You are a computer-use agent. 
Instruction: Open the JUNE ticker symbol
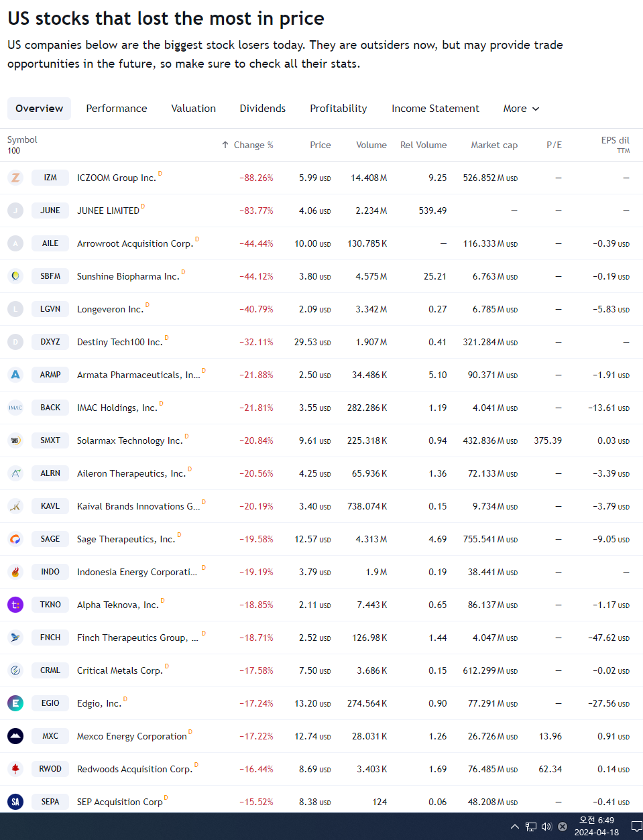[50, 211]
